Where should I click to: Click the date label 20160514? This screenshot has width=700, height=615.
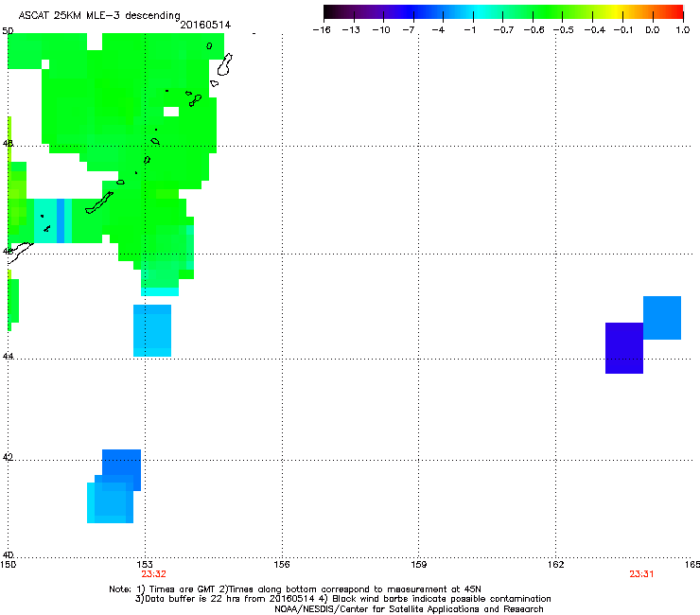205,25
